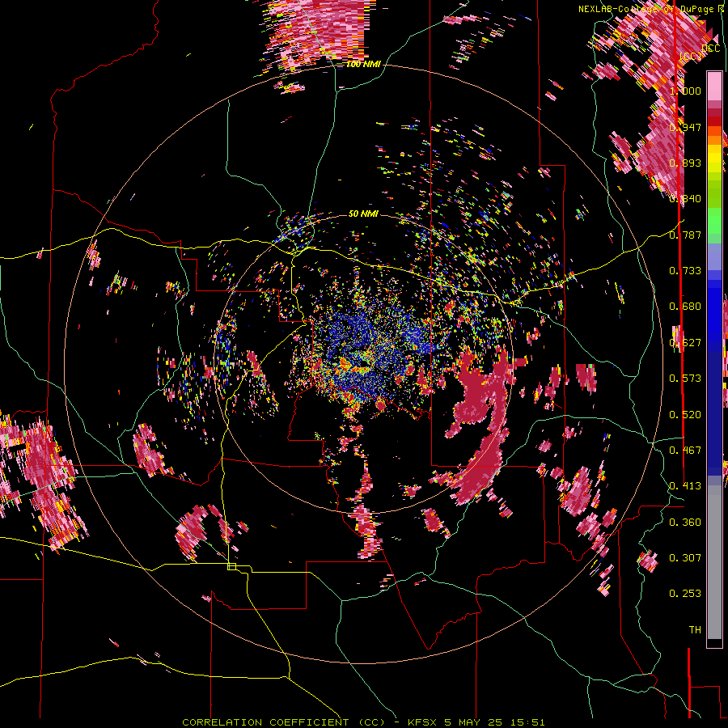Click the "CORRELATION COEFFICIENT (CC)" product title
728x728 pixels.
pos(284,722)
